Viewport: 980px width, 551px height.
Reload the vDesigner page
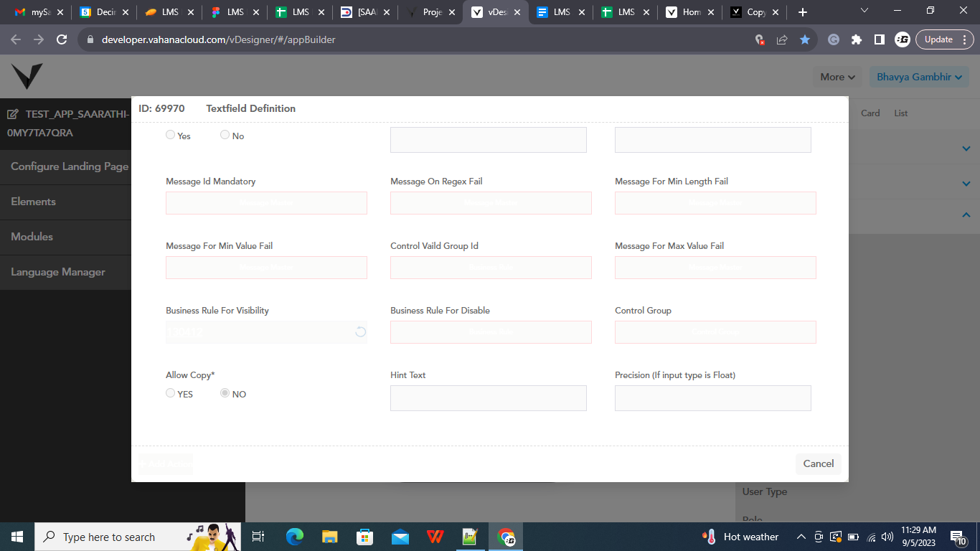pyautogui.click(x=62, y=40)
